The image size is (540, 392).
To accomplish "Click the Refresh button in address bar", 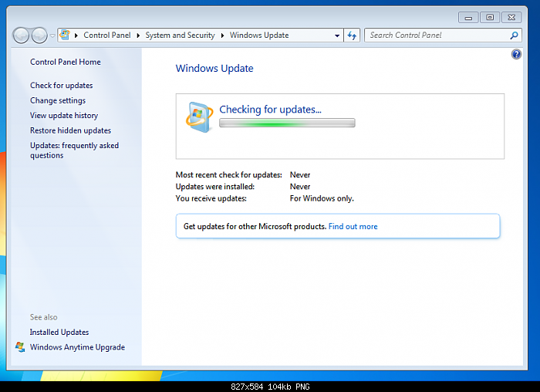I will pyautogui.click(x=352, y=35).
